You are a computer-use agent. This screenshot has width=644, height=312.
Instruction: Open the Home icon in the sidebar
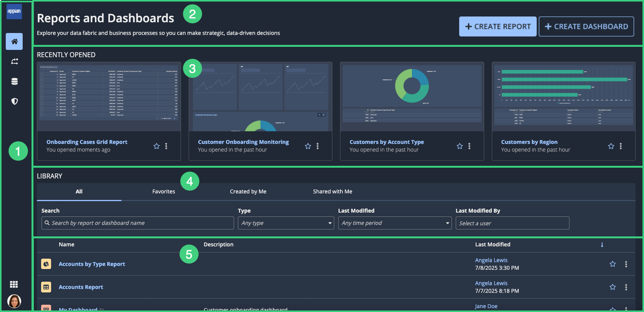14,41
